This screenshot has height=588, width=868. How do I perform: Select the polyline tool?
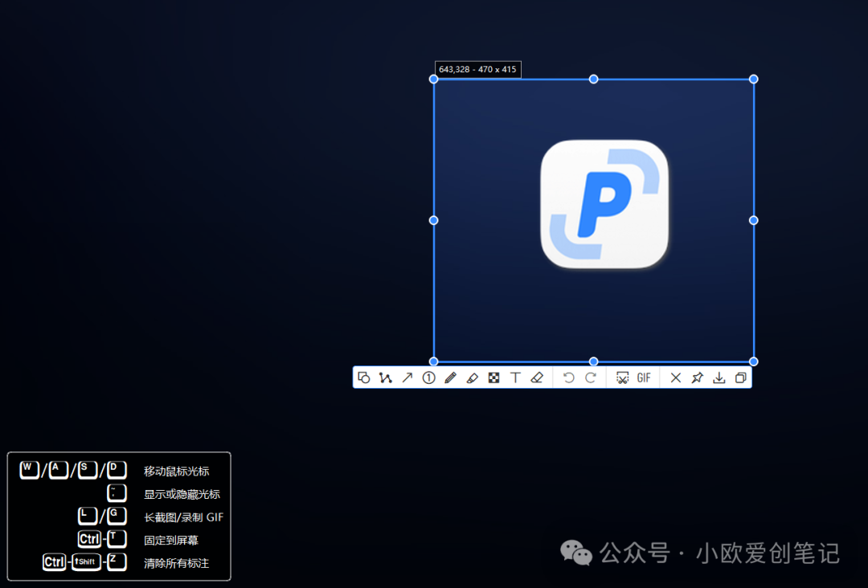(385, 378)
